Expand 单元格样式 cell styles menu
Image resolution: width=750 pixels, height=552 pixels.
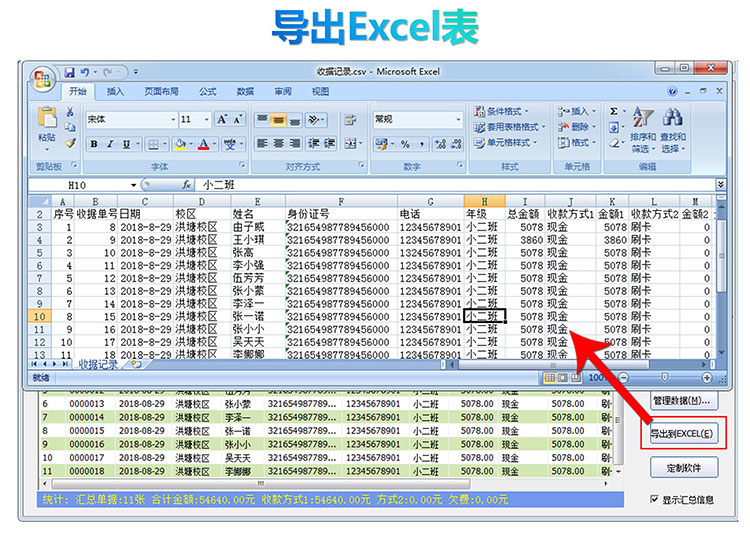coord(506,143)
